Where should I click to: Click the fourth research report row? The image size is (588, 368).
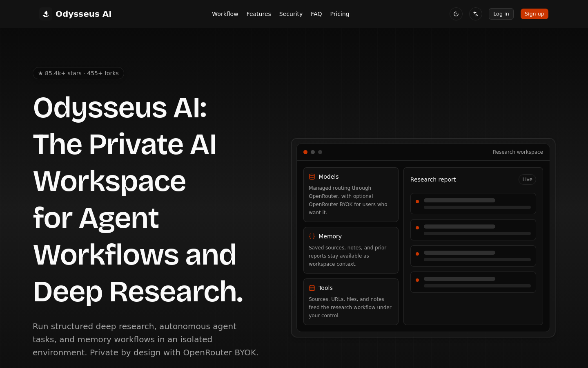[x=473, y=282]
